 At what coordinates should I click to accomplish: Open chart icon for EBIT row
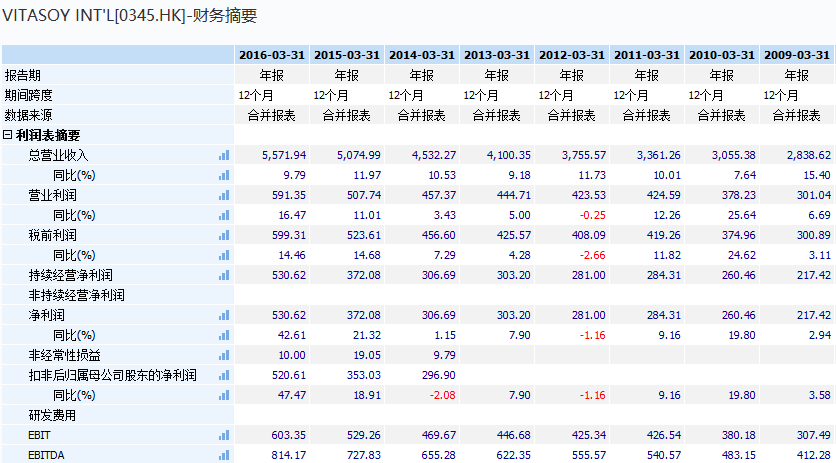pyautogui.click(x=224, y=435)
